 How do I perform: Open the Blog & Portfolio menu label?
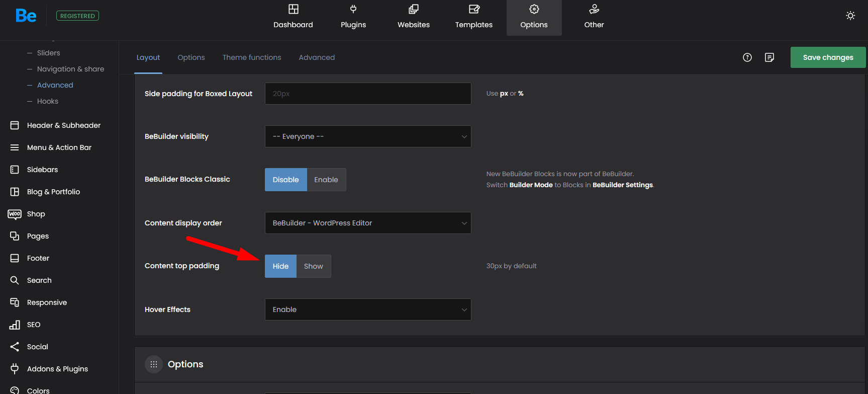(x=54, y=192)
